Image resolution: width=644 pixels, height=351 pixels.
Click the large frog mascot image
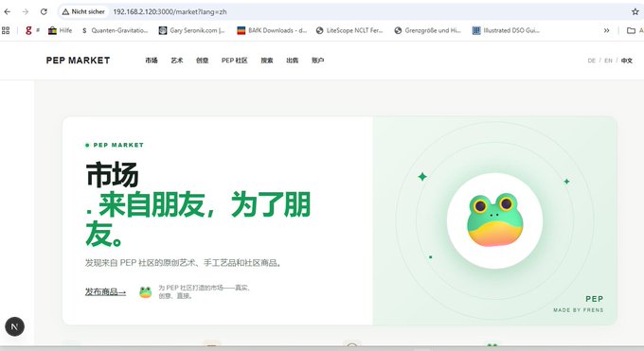click(x=495, y=220)
